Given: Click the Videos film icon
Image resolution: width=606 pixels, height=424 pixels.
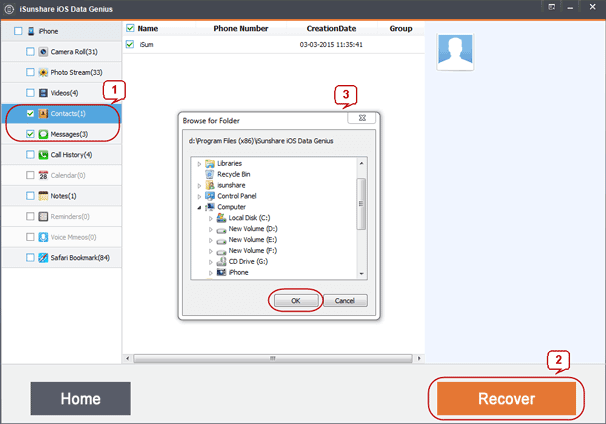Looking at the screenshot, I should (x=43, y=93).
